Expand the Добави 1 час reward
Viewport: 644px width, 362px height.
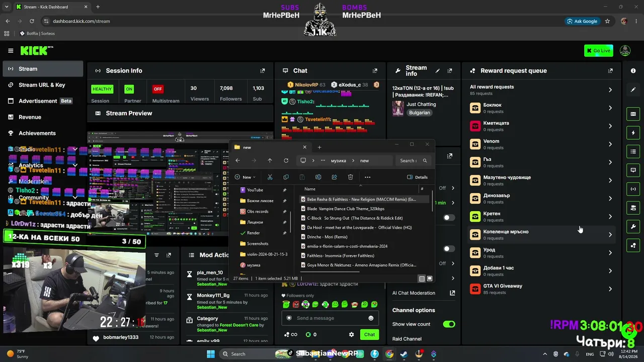pyautogui.click(x=610, y=271)
